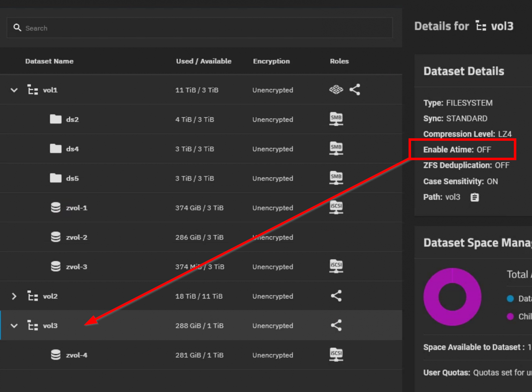Focus the dataset Search field

click(x=199, y=28)
